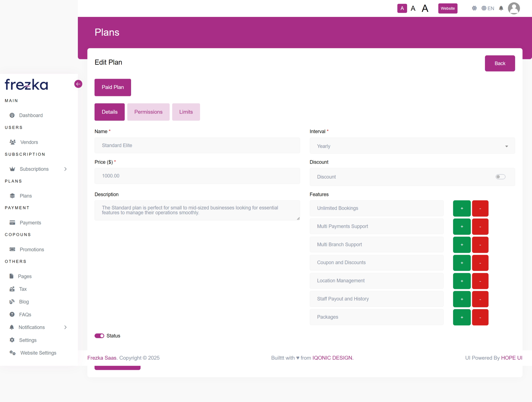This screenshot has width=532, height=402.
Task: Click the notification bell icon in header
Action: 501,8
